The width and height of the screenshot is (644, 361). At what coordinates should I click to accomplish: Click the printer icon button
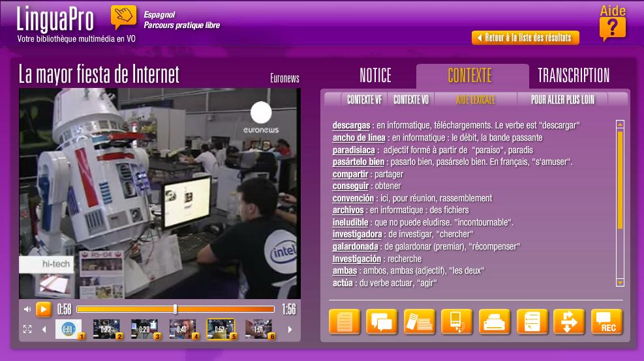495,321
